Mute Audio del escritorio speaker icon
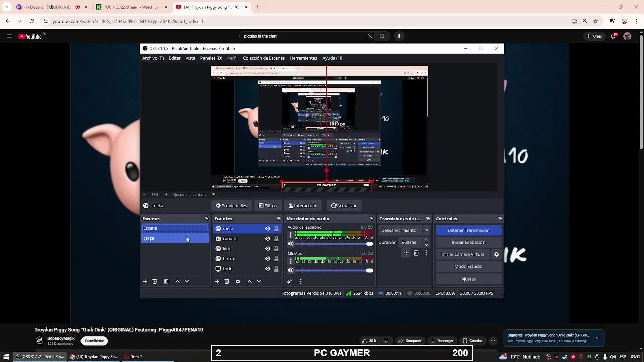Screen dimensions: 644x362 point(290,244)
